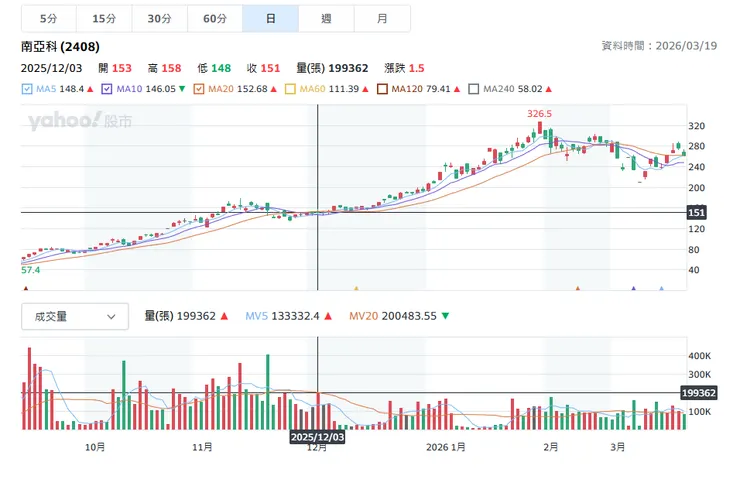Viewport: 740px width, 479px height.
Task: Click the 151 crosshair price tag
Action: coord(697,212)
